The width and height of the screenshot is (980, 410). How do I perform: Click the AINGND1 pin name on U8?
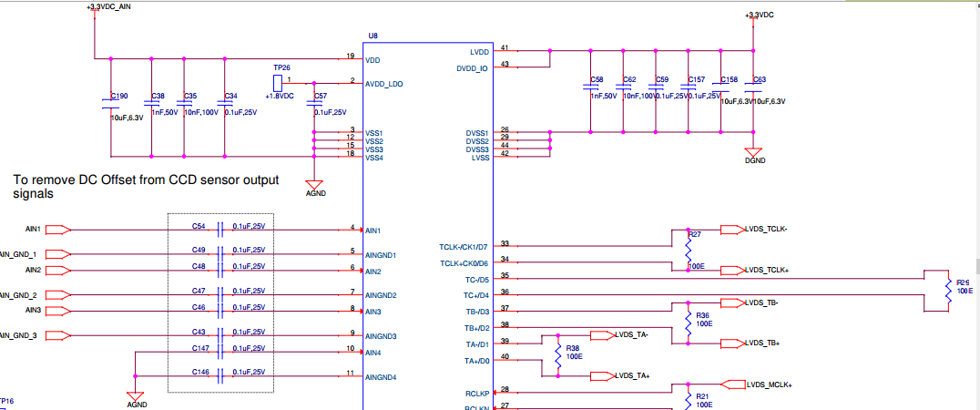click(x=381, y=256)
